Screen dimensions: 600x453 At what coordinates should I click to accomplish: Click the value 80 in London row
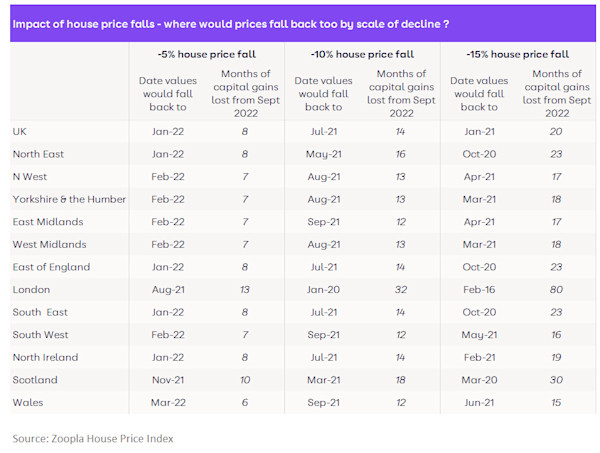coord(556,290)
